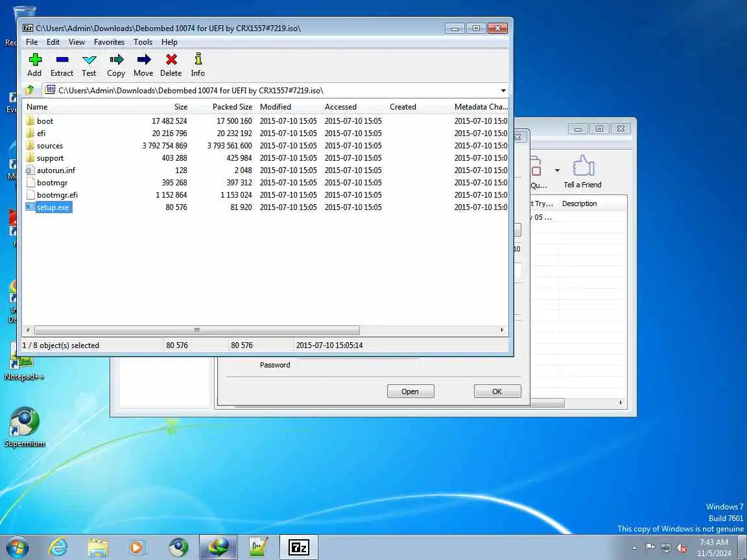Open the Help menu
The width and height of the screenshot is (747, 560).
click(169, 42)
